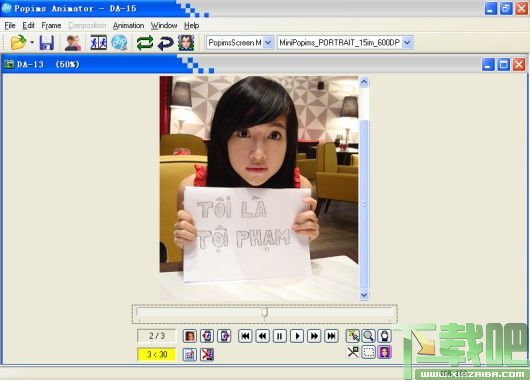Click the blue Popims globe icon
The height and width of the screenshot is (380, 530).
pyautogui.click(x=119, y=43)
